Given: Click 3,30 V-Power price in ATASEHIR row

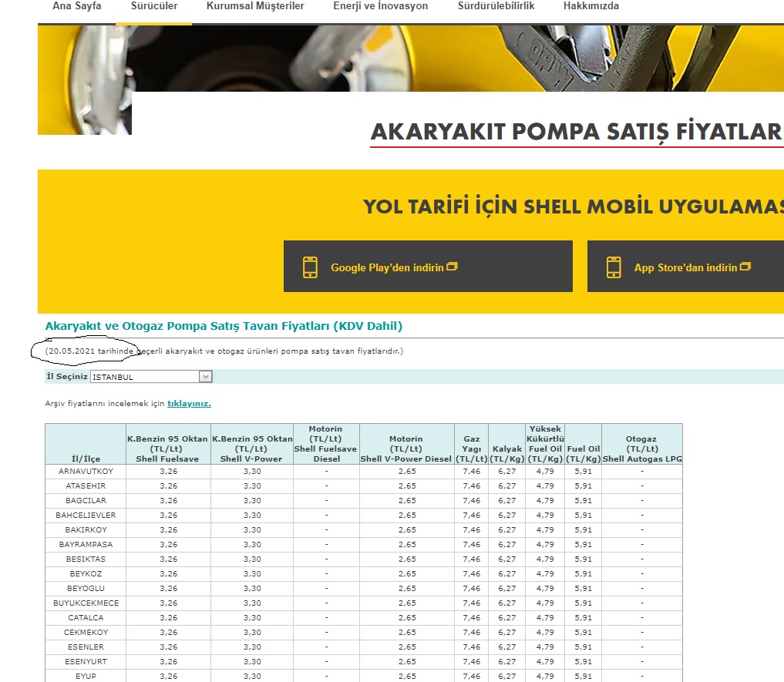Looking at the screenshot, I should 253,486.
